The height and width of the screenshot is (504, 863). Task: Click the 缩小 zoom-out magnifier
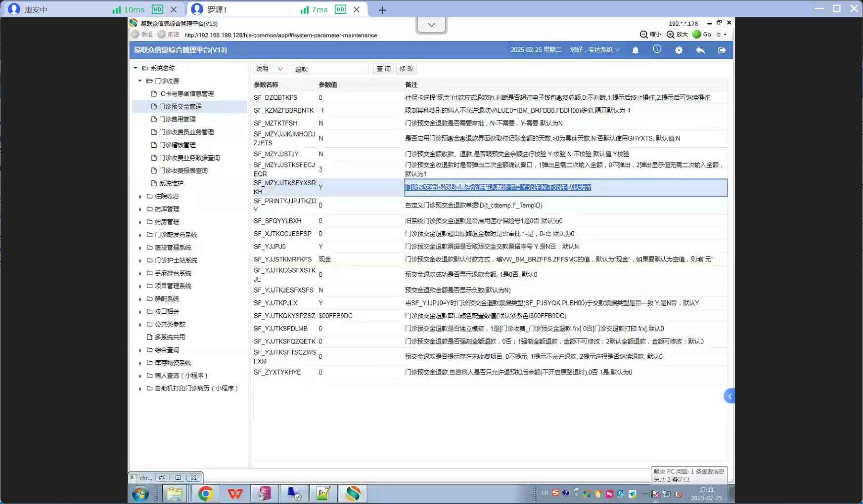643,35
